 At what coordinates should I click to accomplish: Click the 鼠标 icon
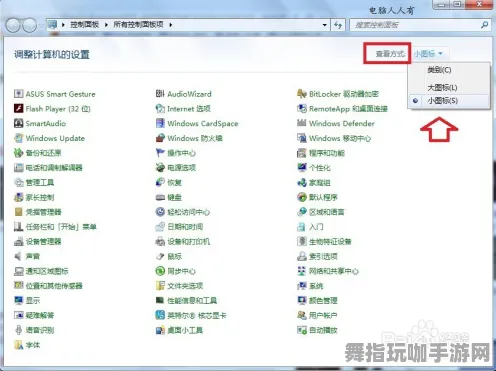[x=160, y=256]
